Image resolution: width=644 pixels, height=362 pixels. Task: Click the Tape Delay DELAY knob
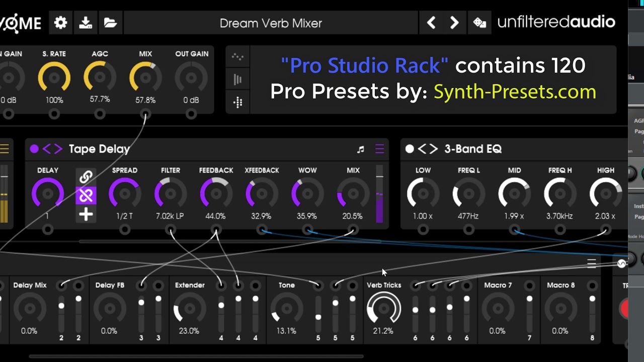point(47,194)
